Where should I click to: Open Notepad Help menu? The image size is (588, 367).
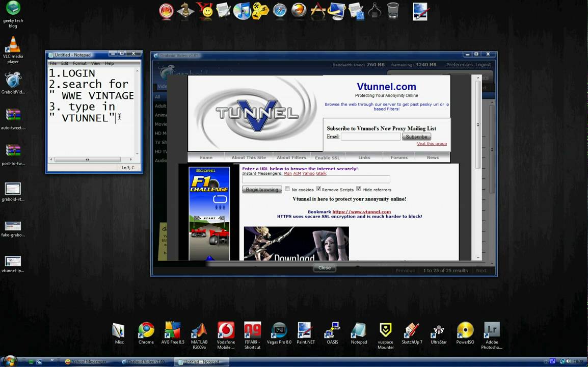(x=109, y=63)
